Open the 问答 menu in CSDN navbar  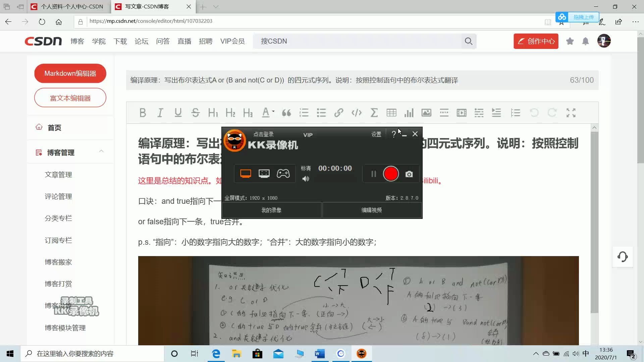tap(163, 41)
